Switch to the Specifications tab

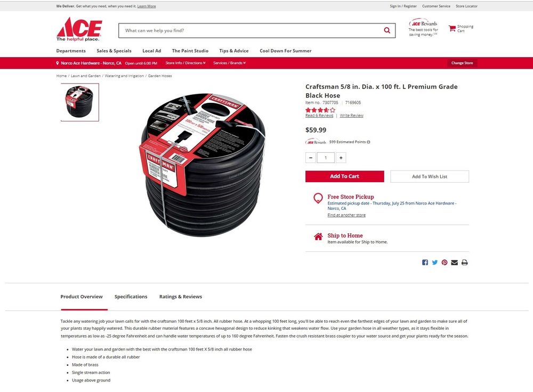(x=131, y=297)
